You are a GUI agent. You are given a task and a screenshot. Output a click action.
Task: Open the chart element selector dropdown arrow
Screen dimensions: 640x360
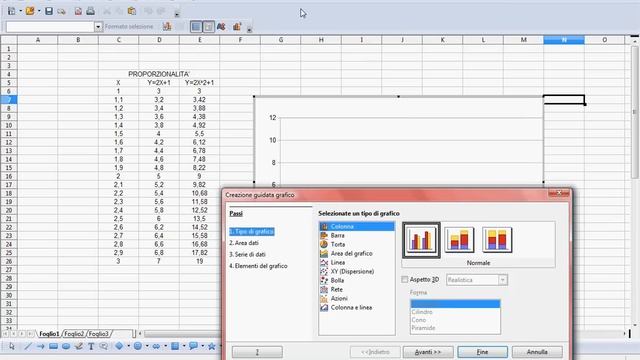(x=98, y=27)
